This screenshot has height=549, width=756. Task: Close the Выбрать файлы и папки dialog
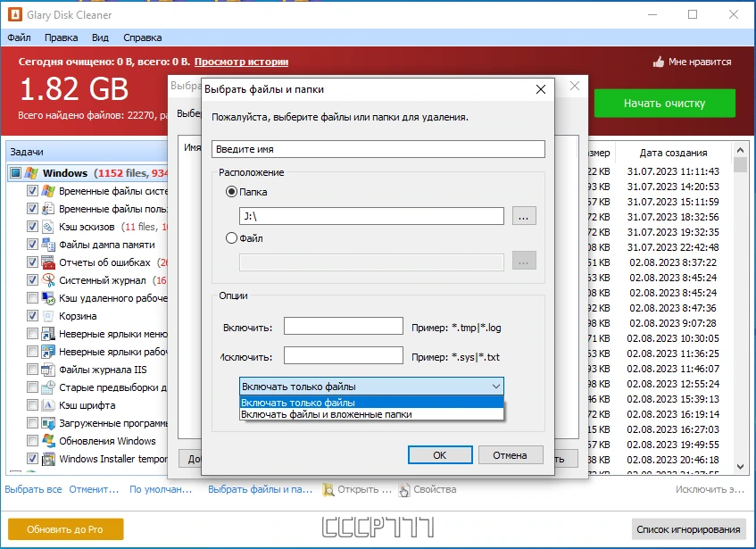pos(541,89)
